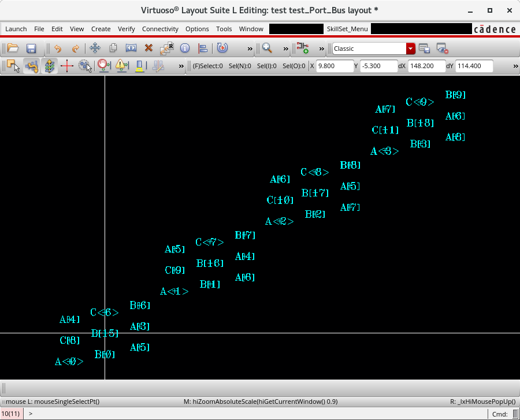
Task: Open the Create menu
Action: pyautogui.click(x=101, y=29)
